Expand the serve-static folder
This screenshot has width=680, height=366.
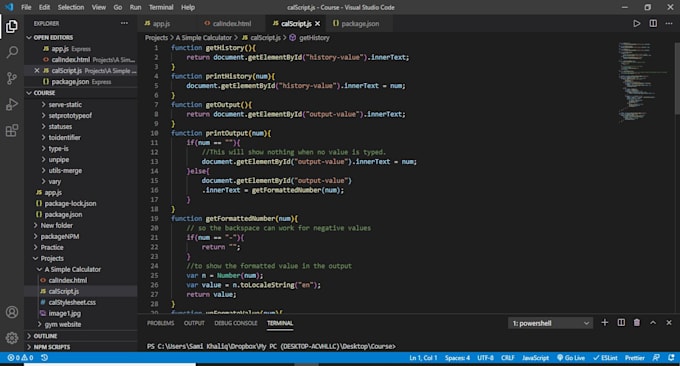coord(65,105)
